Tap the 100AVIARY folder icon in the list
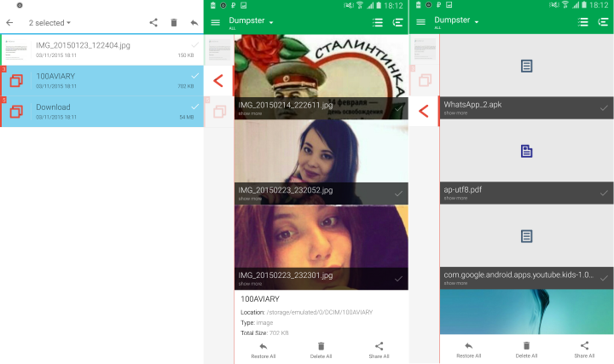 coord(16,81)
